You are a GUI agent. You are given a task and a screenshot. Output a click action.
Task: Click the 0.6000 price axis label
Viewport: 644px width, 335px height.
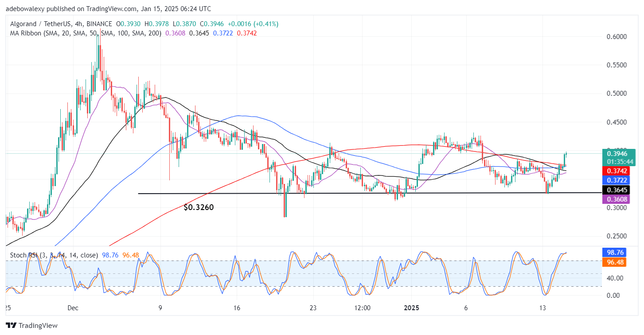click(616, 37)
